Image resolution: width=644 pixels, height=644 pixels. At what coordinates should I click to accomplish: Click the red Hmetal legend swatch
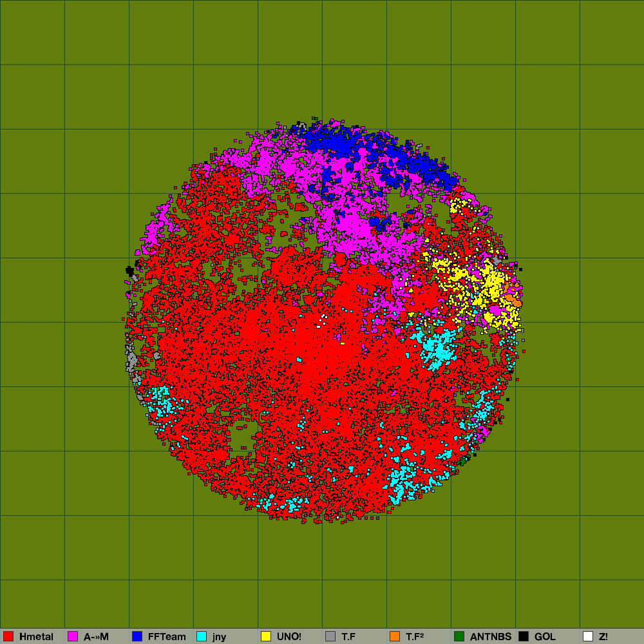point(8,636)
